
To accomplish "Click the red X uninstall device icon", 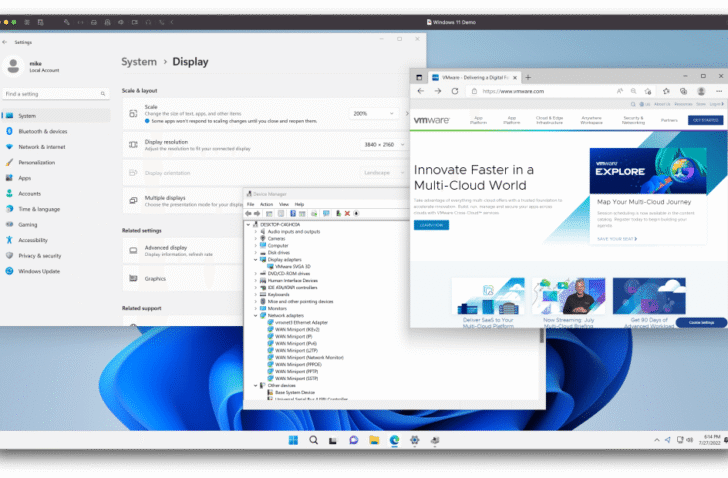I will tap(347, 213).
